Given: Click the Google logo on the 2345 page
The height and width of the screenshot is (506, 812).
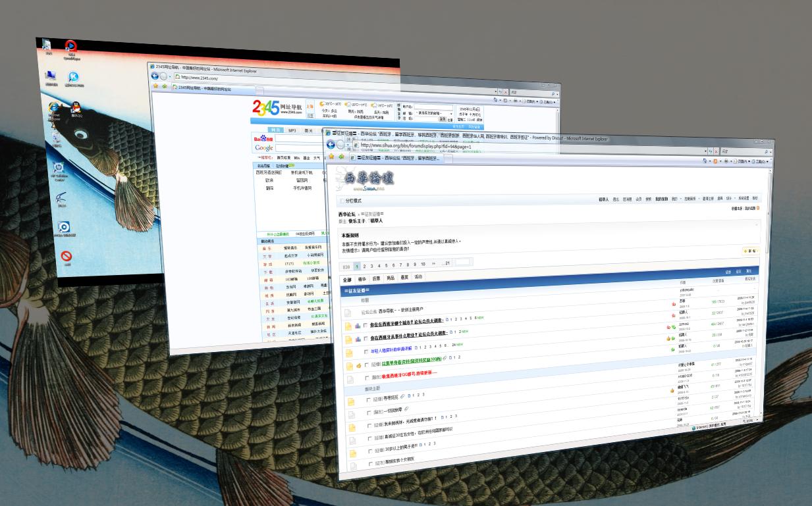Looking at the screenshot, I should pyautogui.click(x=263, y=148).
